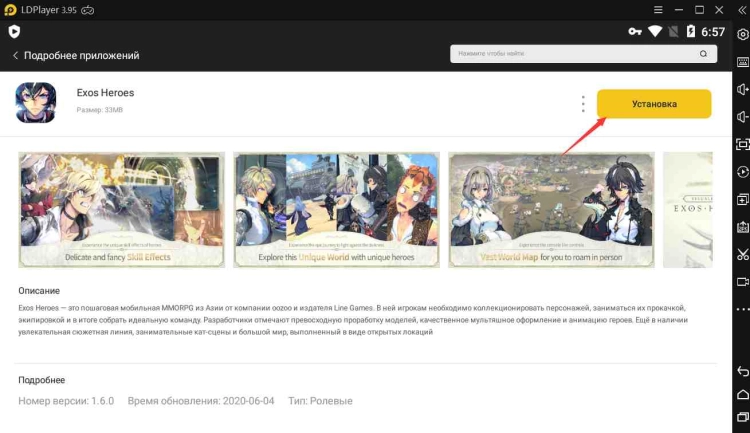This screenshot has height=433, width=750.
Task: Click the gamepad icon in title bar
Action: [x=88, y=10]
